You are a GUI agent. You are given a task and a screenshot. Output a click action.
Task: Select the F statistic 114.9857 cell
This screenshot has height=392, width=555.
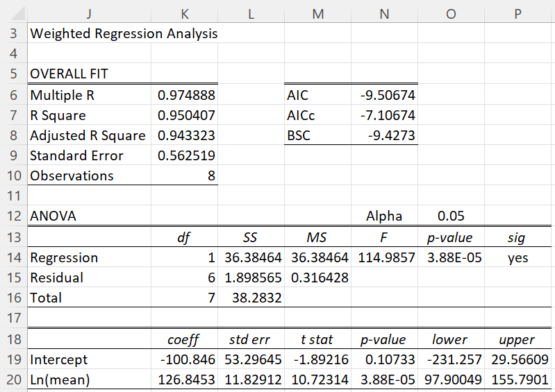[x=384, y=257]
